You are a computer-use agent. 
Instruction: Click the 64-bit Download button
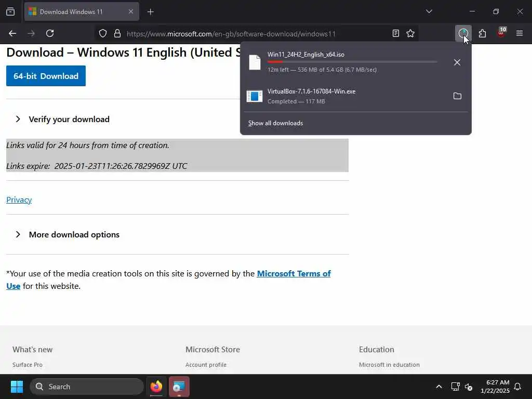pyautogui.click(x=46, y=76)
